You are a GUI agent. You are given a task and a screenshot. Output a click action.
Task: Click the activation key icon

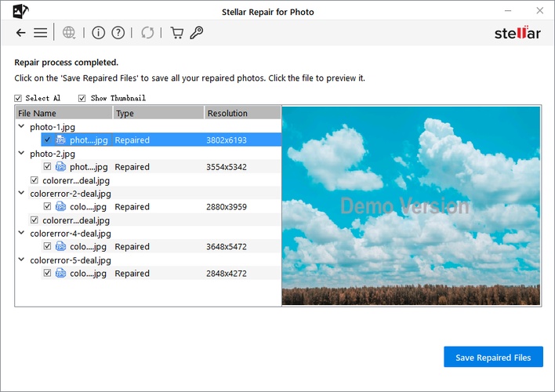(x=197, y=33)
